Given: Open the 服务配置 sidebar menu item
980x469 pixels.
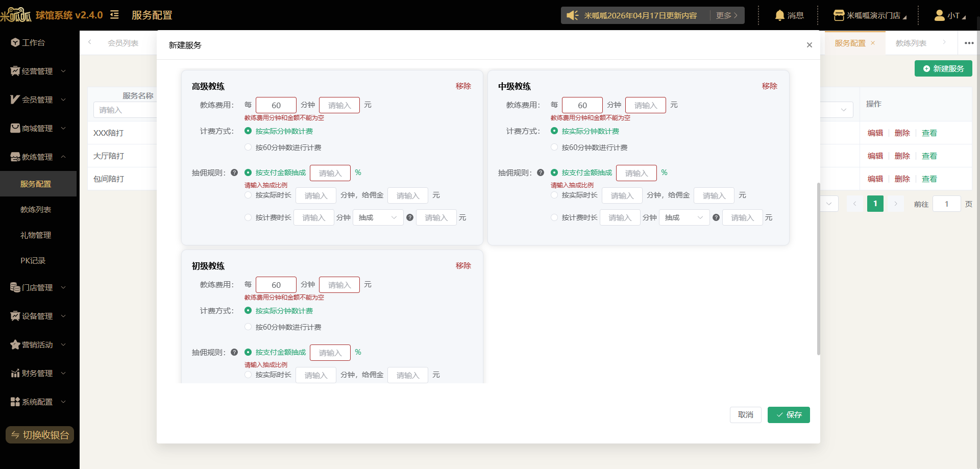Looking at the screenshot, I should tap(38, 184).
